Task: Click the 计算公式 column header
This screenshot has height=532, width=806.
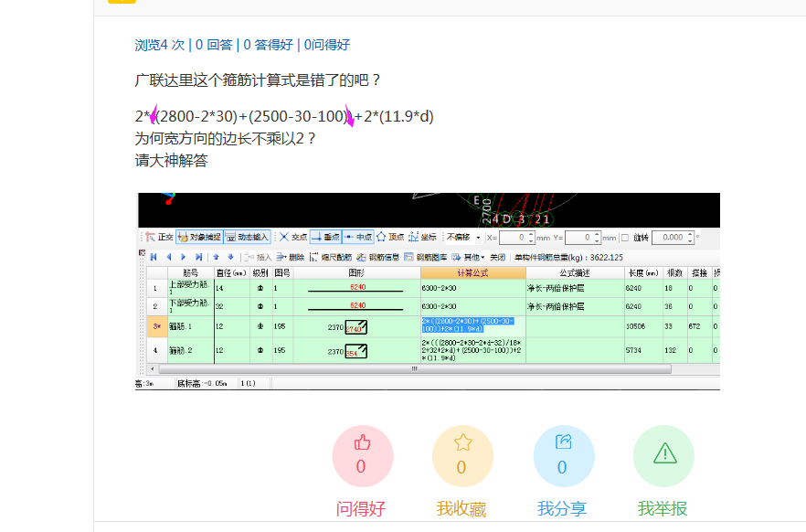Action: (473, 273)
